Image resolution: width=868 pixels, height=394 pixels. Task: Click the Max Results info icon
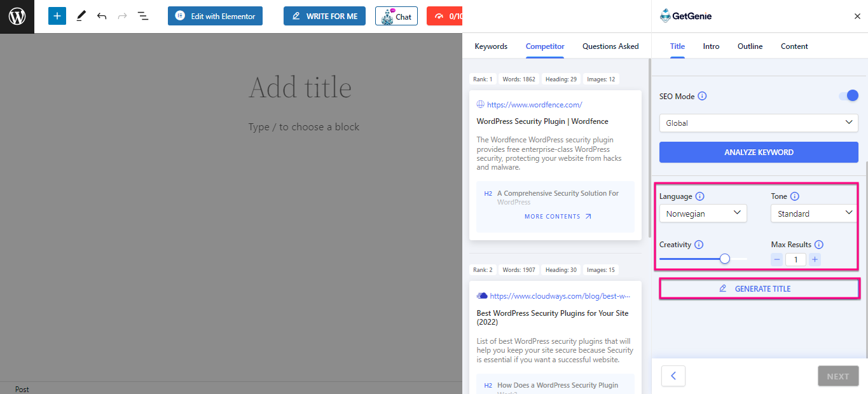(x=819, y=245)
